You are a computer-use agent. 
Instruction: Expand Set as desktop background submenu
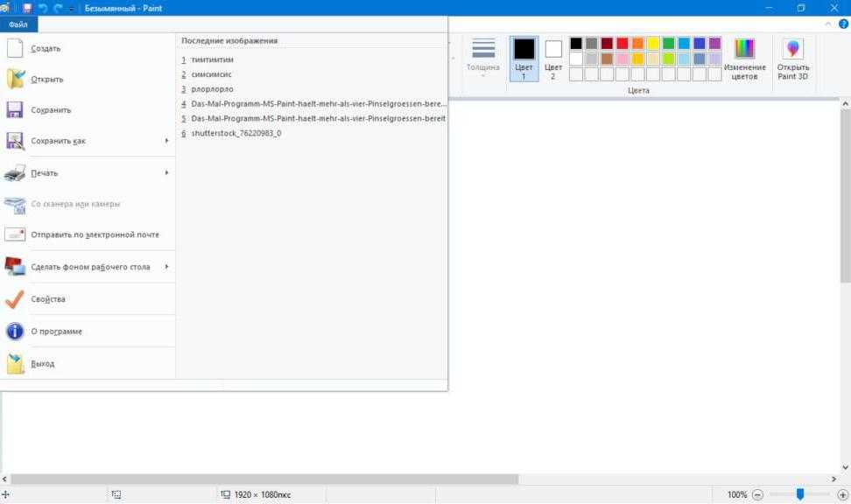click(166, 267)
